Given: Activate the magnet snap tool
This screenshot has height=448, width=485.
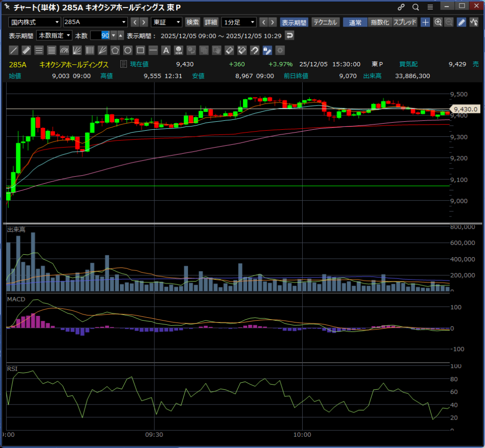Looking at the screenshot, I should 254,50.
